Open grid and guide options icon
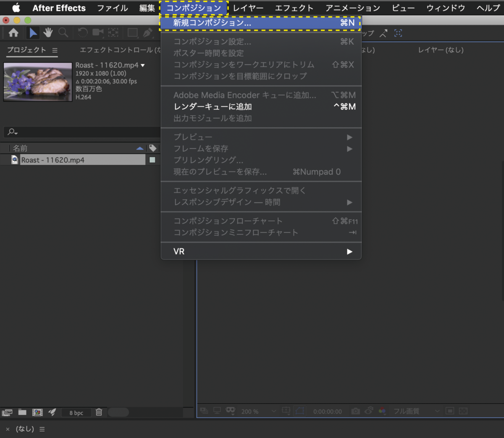The height and width of the screenshot is (438, 504). coord(286,411)
